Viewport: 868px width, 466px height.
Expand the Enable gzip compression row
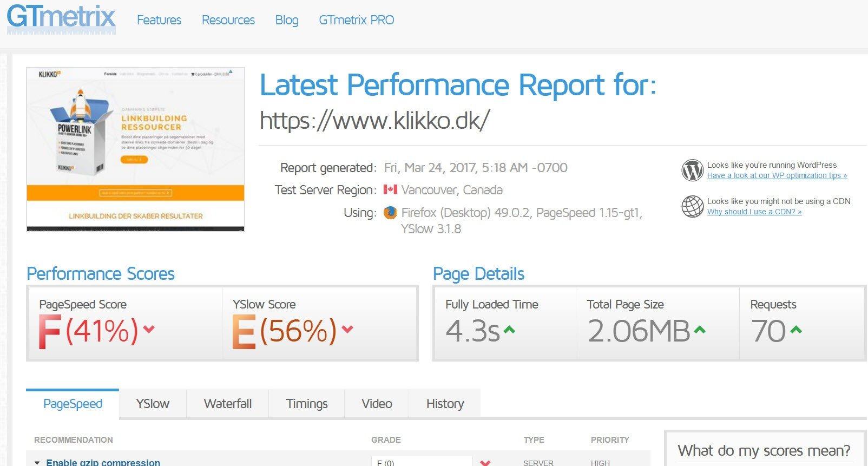(37, 463)
